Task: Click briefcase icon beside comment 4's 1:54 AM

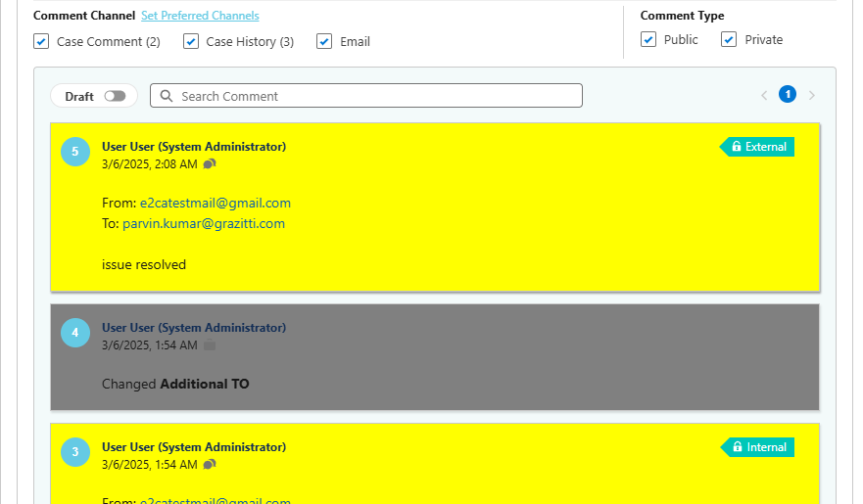Action: [x=210, y=345]
